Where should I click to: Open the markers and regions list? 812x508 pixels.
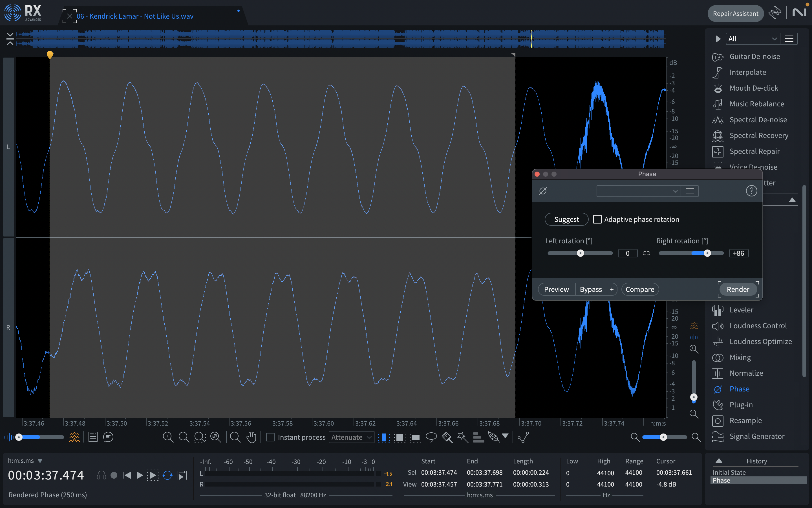pos(93,437)
